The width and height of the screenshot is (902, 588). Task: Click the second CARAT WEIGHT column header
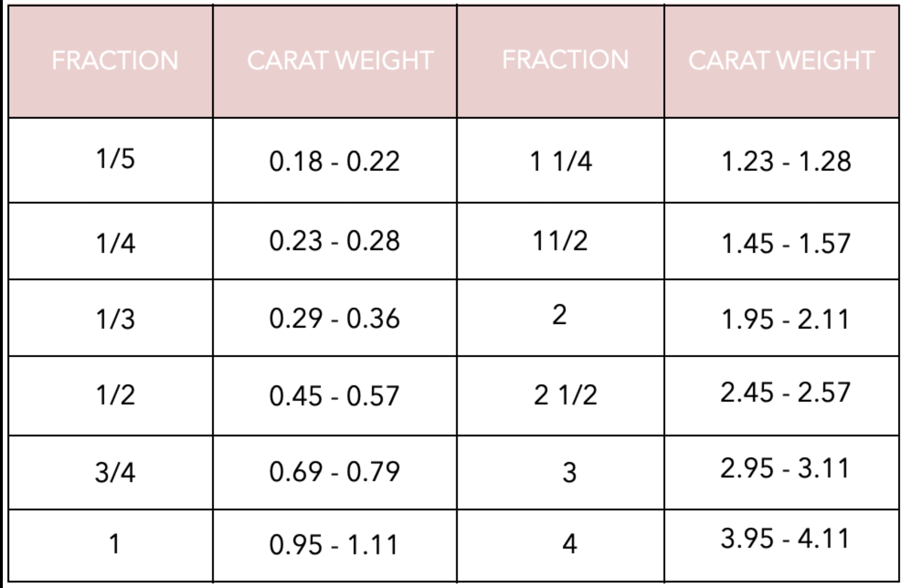(x=781, y=60)
